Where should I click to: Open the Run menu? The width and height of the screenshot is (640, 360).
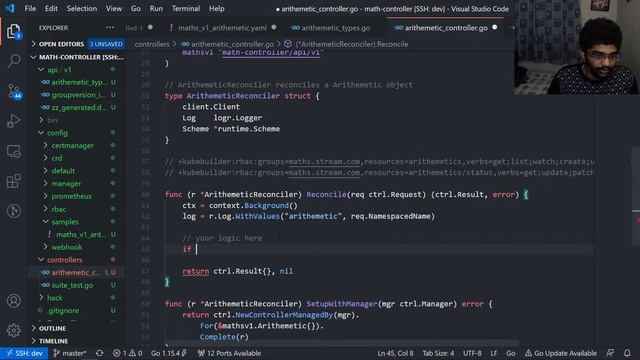pyautogui.click(x=156, y=9)
